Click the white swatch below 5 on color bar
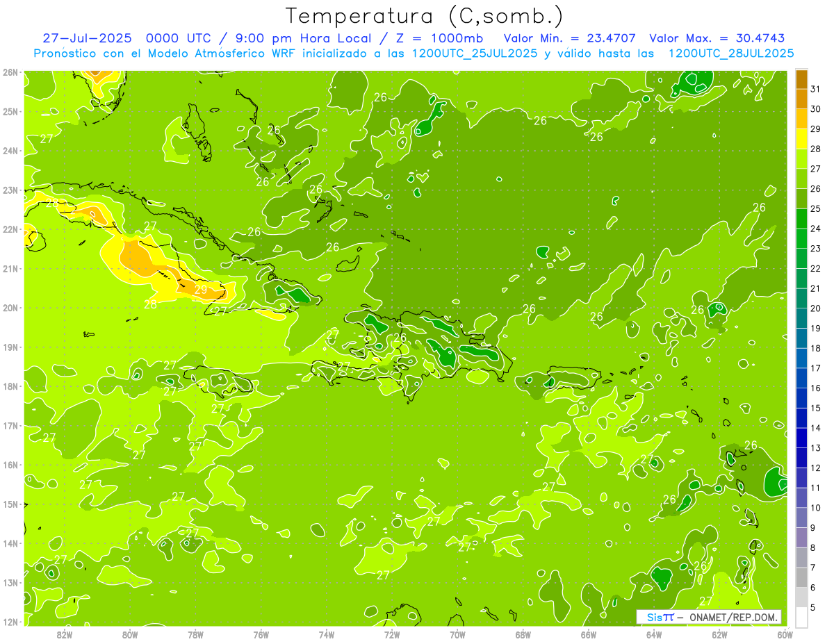Screen dimensions: 834x644 tap(801, 617)
